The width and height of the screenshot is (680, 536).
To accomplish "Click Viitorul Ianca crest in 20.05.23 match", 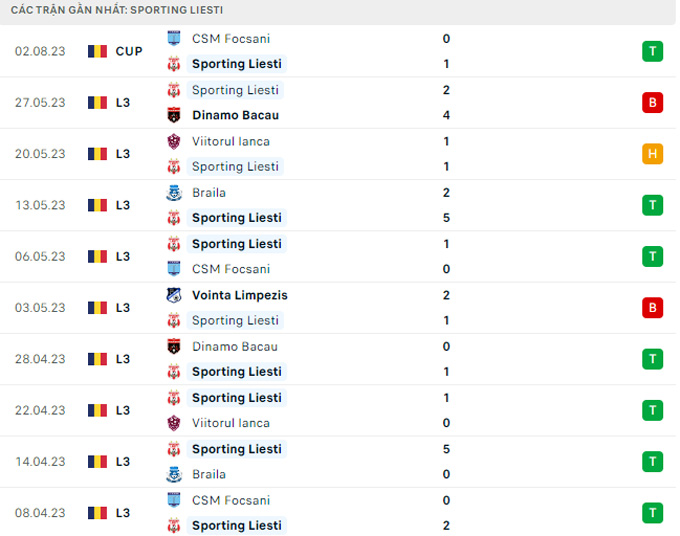I will click(174, 141).
